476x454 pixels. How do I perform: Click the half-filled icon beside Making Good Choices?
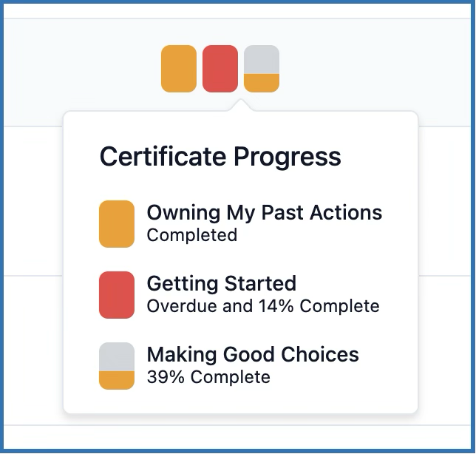(117, 365)
